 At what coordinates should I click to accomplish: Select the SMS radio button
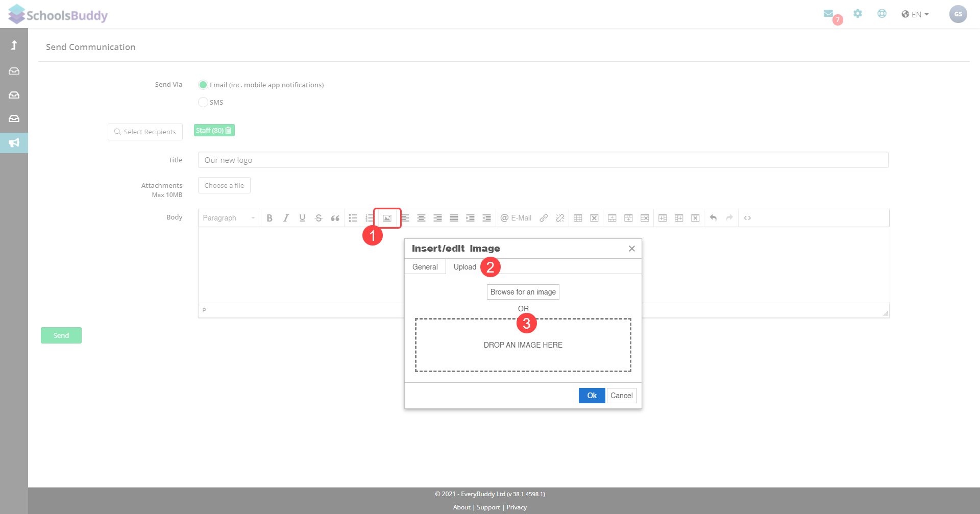(x=203, y=102)
